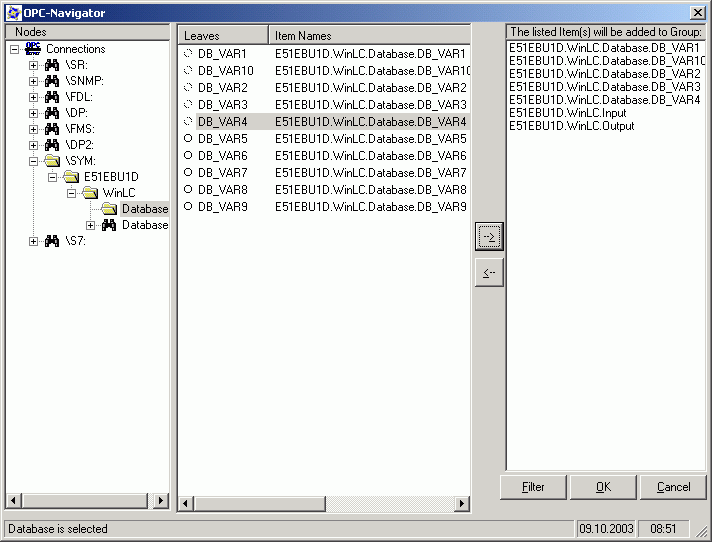The height and width of the screenshot is (542, 712).
Task: Click the add arrow (-->) button
Action: [489, 236]
